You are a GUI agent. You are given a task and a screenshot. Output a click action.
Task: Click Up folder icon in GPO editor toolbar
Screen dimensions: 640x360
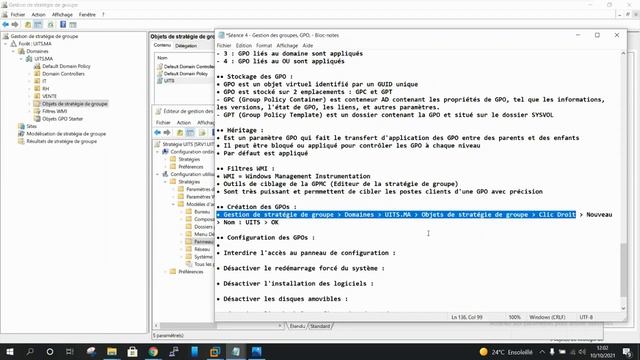(x=180, y=132)
